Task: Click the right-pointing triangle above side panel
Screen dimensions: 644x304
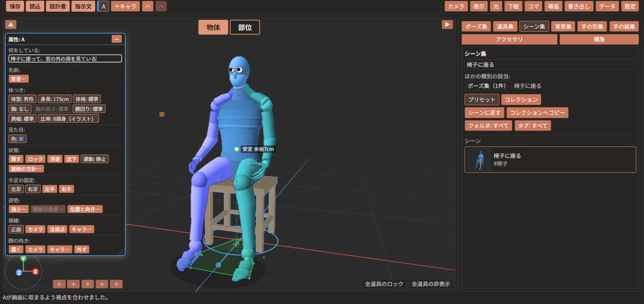Action: (x=447, y=24)
